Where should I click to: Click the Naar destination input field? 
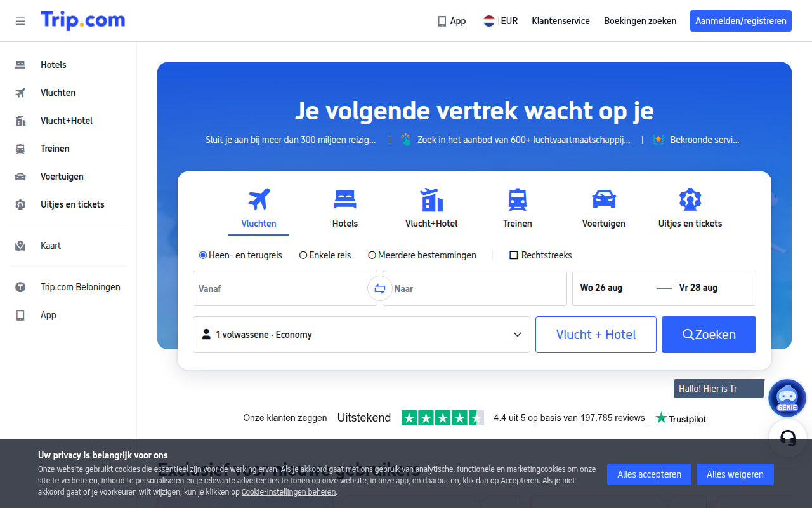pos(475,288)
